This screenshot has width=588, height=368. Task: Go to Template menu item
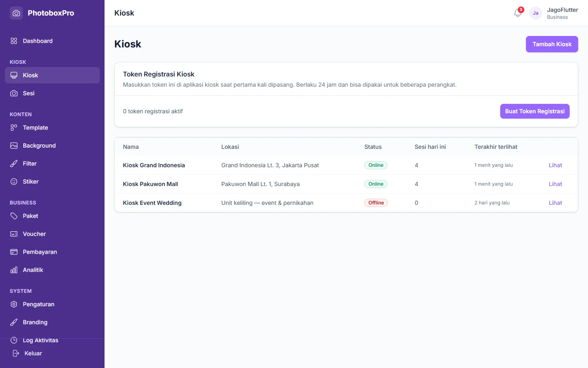(x=52, y=128)
